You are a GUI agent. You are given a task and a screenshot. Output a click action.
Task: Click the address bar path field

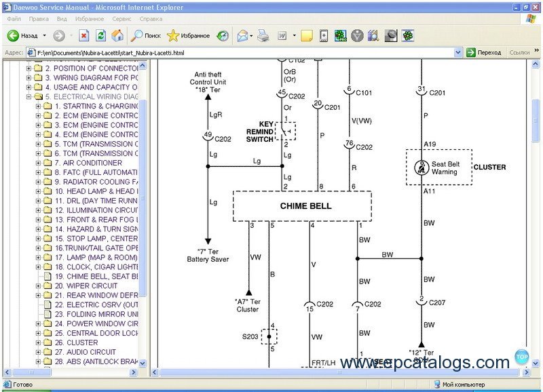pos(244,53)
